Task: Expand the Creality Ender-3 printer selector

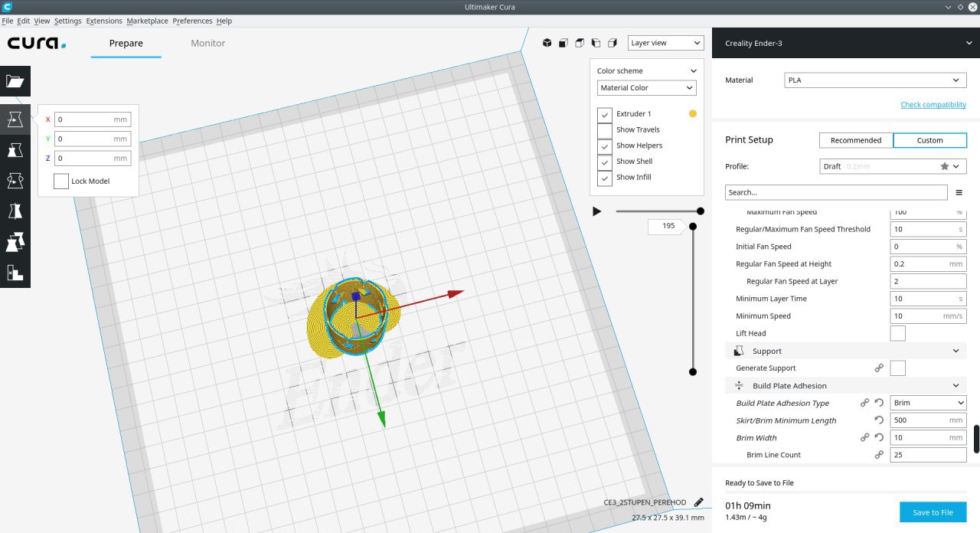Action: [x=846, y=43]
